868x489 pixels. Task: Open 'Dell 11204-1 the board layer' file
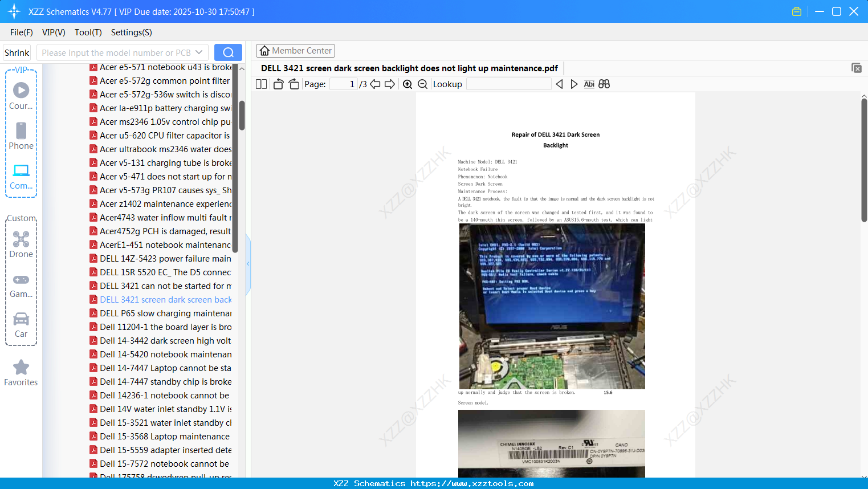(161, 327)
